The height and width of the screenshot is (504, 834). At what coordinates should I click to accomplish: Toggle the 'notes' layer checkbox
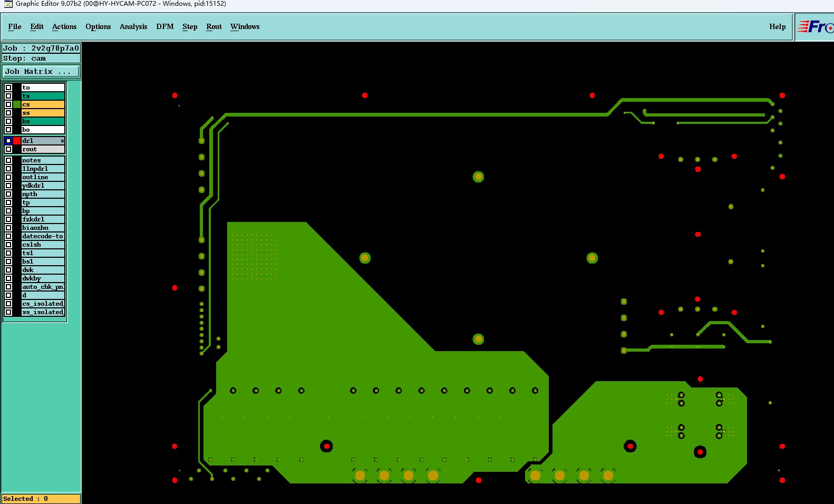click(8, 160)
